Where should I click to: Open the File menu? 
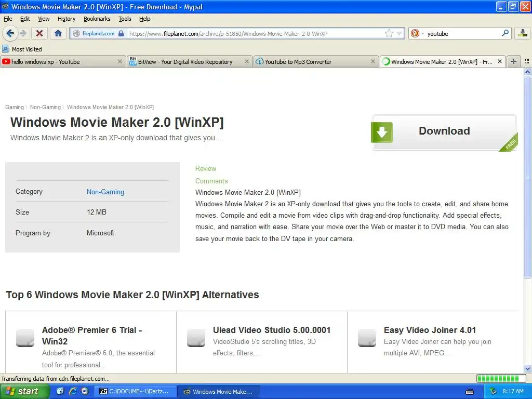tap(8, 19)
